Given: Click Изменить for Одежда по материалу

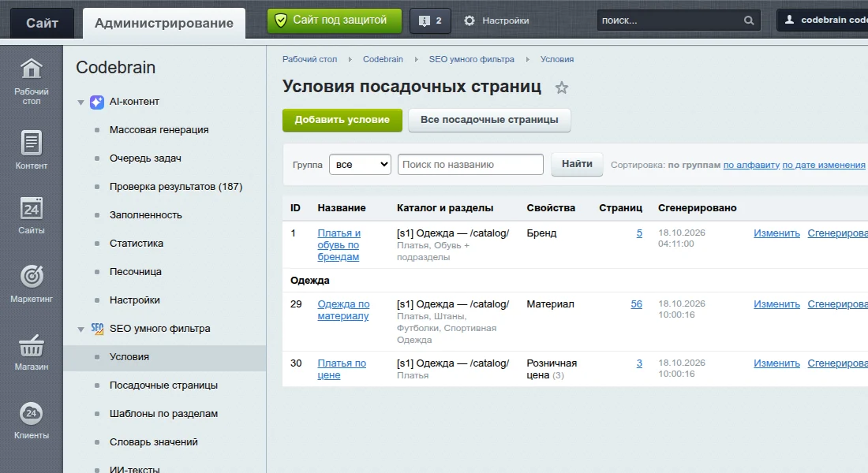Looking at the screenshot, I should coord(776,304).
